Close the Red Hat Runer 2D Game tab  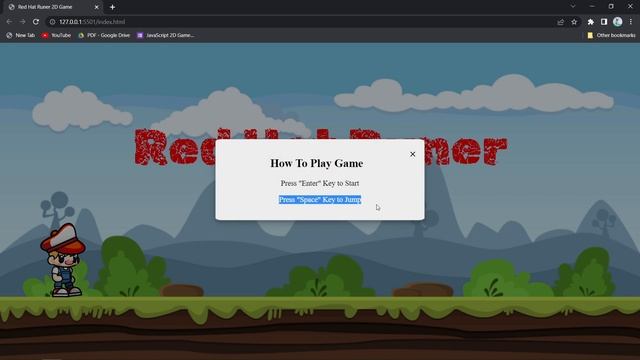click(x=97, y=7)
